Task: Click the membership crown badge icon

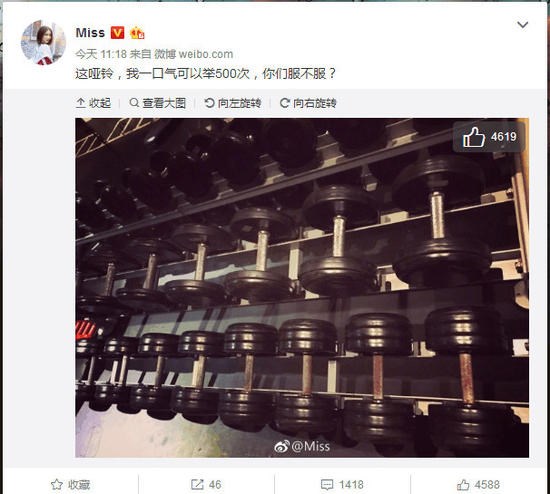Action: click(x=137, y=33)
